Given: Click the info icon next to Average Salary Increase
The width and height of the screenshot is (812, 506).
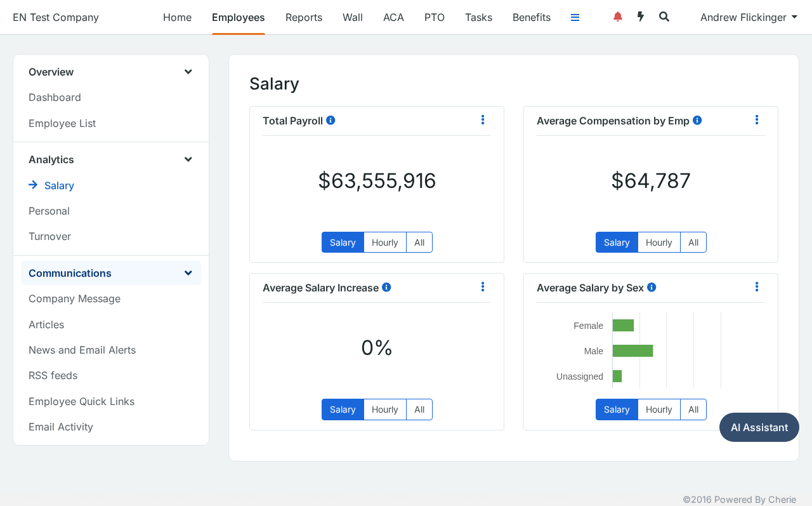Looking at the screenshot, I should (386, 287).
